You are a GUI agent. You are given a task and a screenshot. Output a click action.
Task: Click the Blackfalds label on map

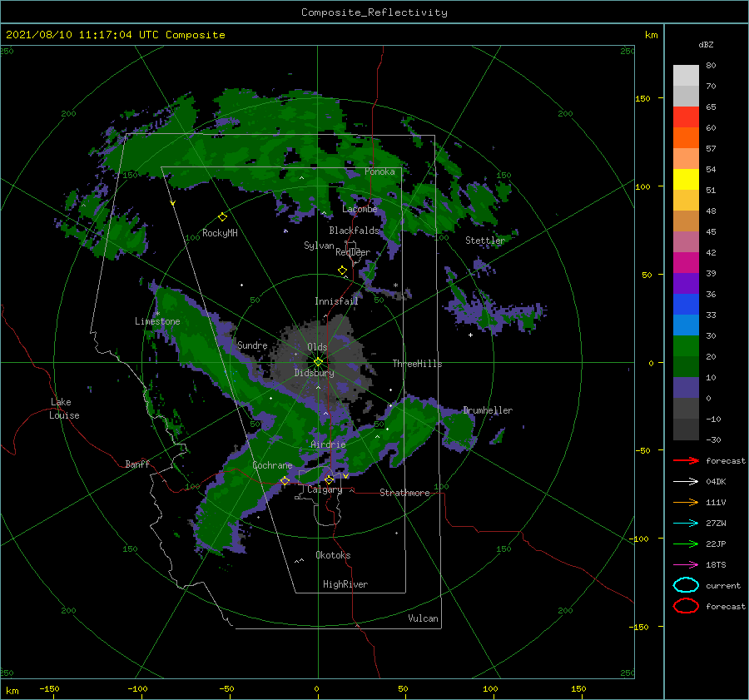click(x=354, y=231)
